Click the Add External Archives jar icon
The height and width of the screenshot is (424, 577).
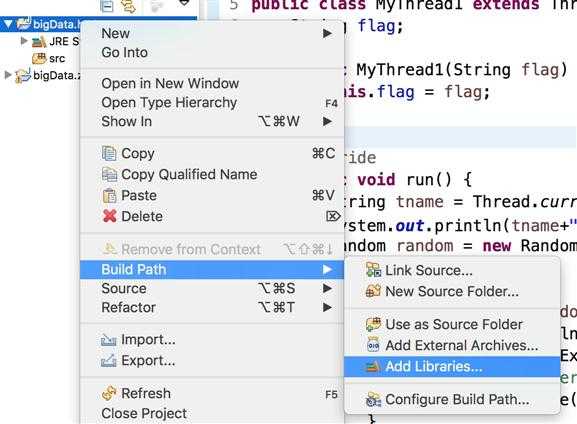click(x=373, y=345)
